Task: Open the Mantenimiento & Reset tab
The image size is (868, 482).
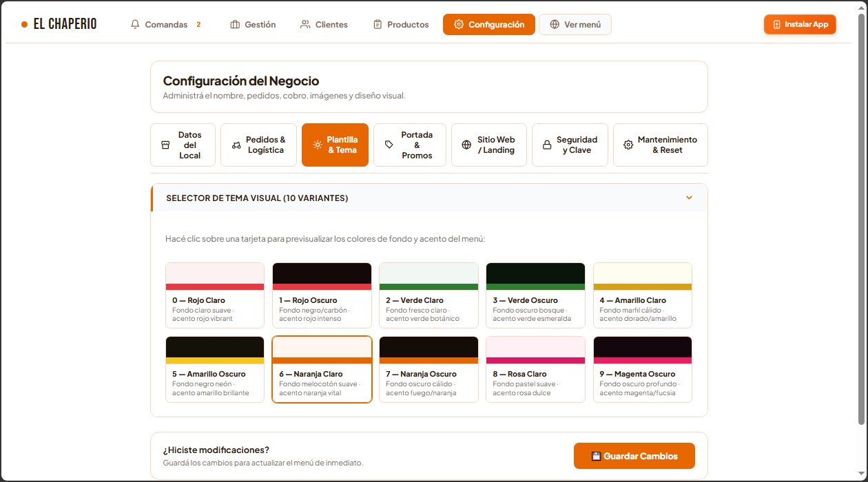Action: (x=661, y=145)
